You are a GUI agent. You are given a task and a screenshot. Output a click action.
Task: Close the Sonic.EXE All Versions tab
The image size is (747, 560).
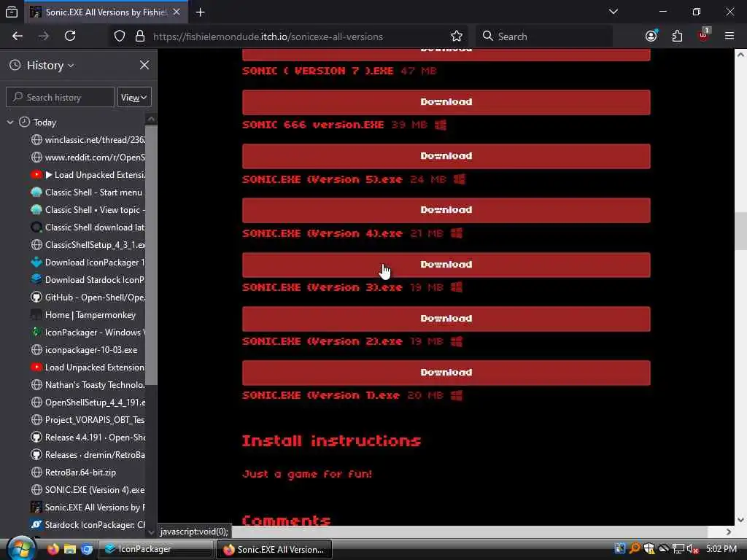tap(177, 12)
